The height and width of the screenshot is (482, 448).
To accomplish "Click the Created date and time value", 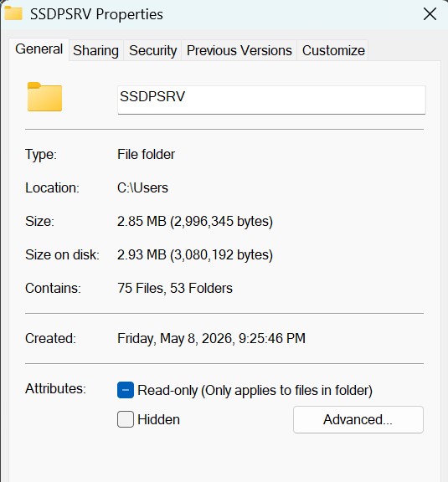I will (211, 338).
